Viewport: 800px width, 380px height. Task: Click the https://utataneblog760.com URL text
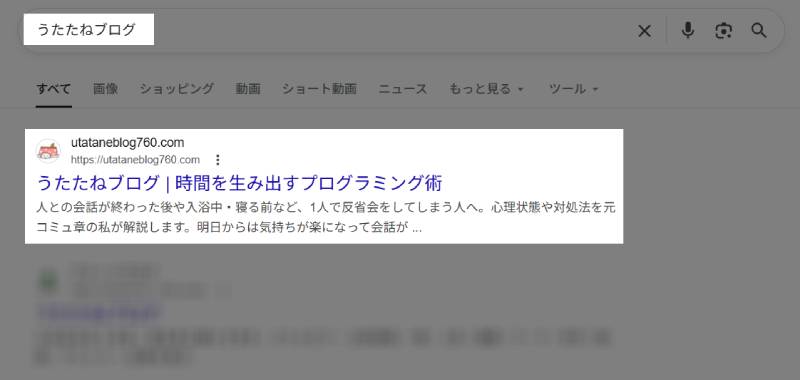(x=135, y=160)
